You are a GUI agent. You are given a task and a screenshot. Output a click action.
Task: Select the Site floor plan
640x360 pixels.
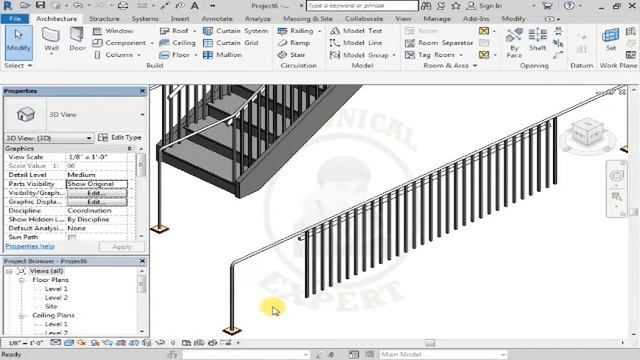click(x=51, y=307)
